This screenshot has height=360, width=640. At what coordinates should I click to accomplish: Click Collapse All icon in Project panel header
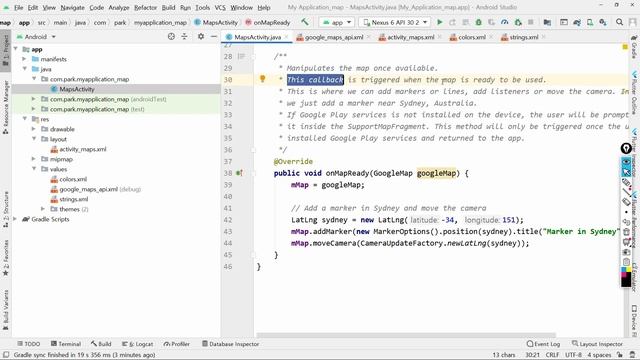click(184, 36)
